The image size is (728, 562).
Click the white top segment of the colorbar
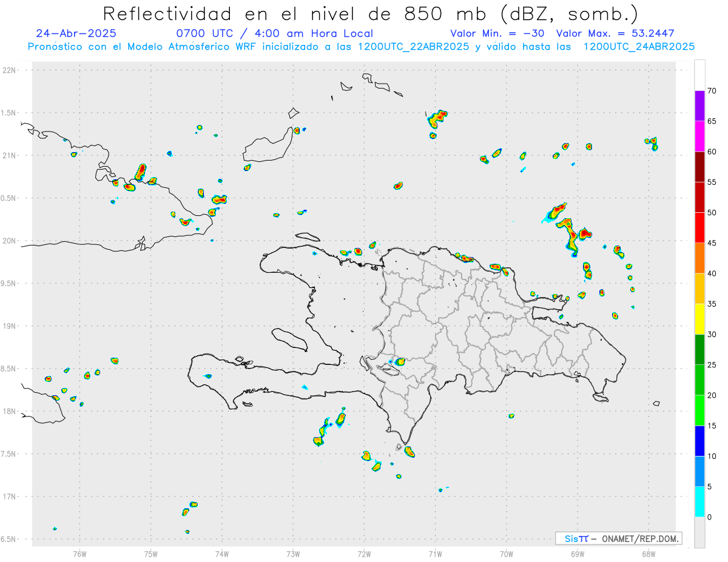click(699, 75)
